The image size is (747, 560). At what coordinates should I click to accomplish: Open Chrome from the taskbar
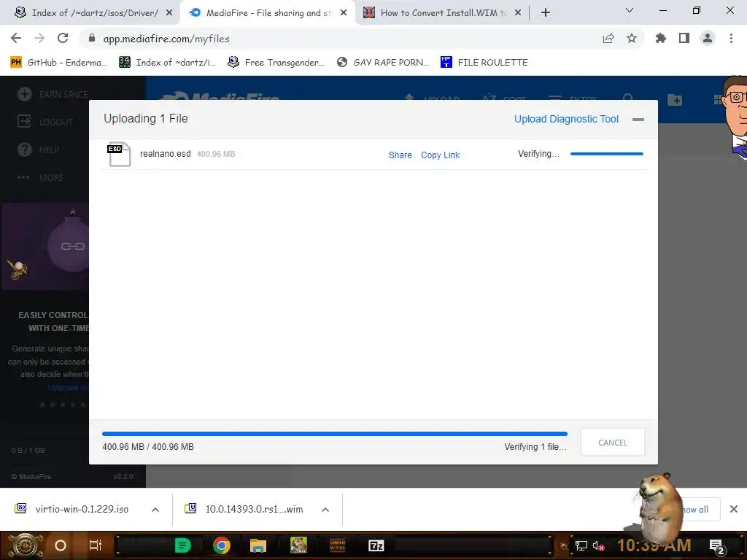(221, 545)
